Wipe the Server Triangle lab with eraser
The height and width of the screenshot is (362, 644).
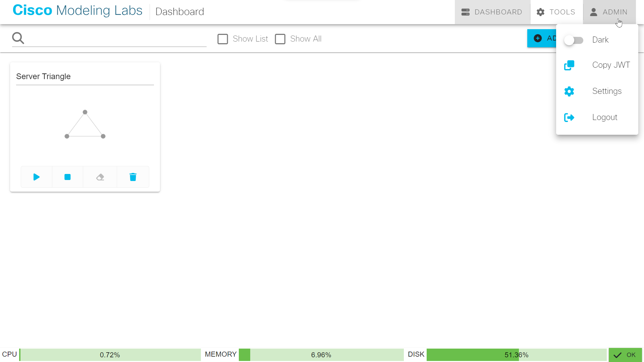click(100, 177)
